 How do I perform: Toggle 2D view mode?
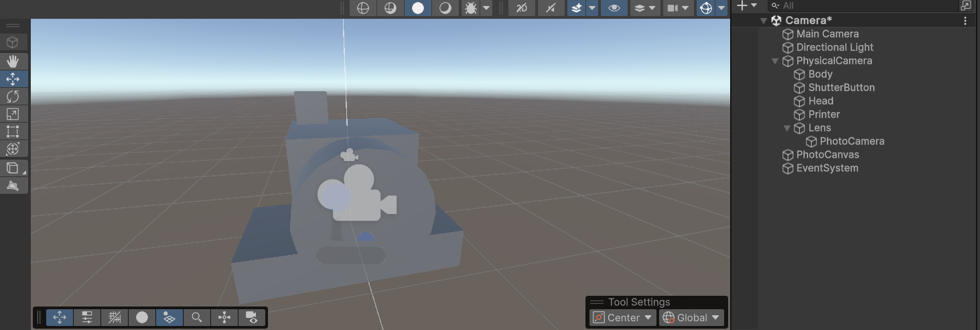(522, 8)
